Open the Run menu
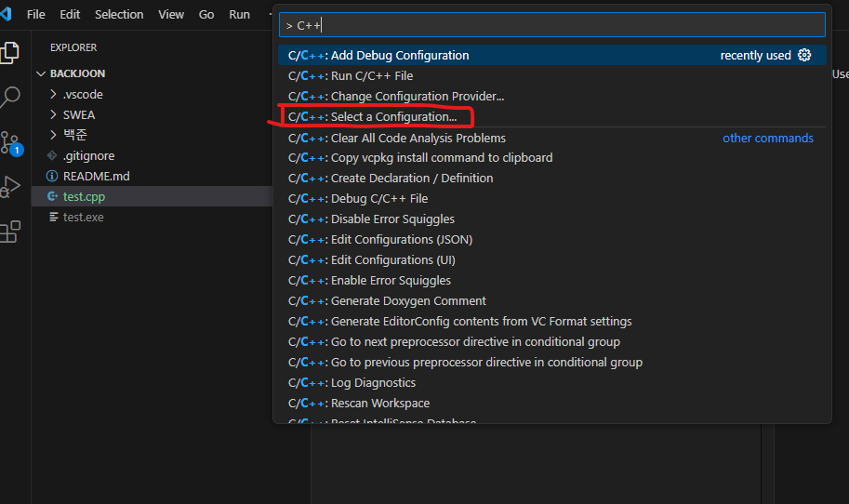Viewport: 849px width, 504px height. pos(239,15)
